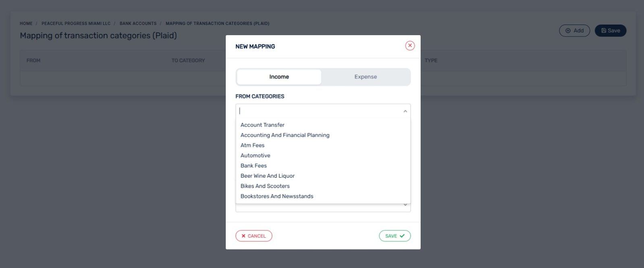Expand the lower dropdown chevron below the list
644x268 pixels.
(x=405, y=205)
